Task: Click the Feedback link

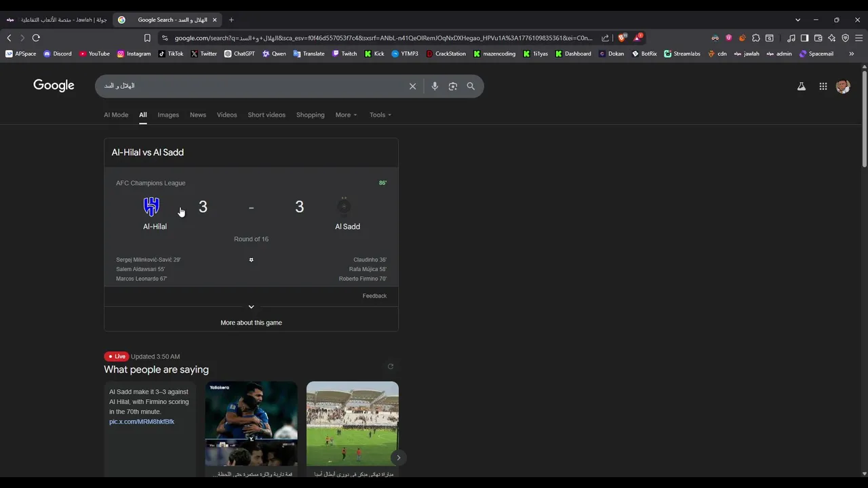Action: 374,296
